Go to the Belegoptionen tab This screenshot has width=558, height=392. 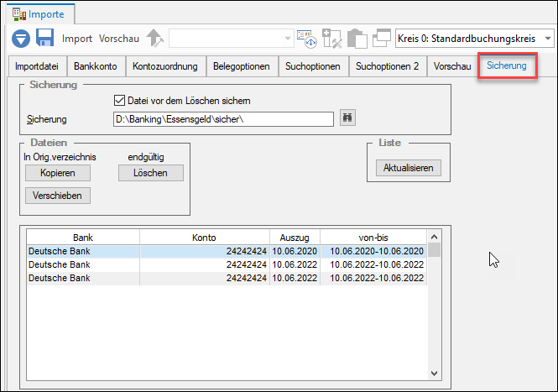pos(242,66)
